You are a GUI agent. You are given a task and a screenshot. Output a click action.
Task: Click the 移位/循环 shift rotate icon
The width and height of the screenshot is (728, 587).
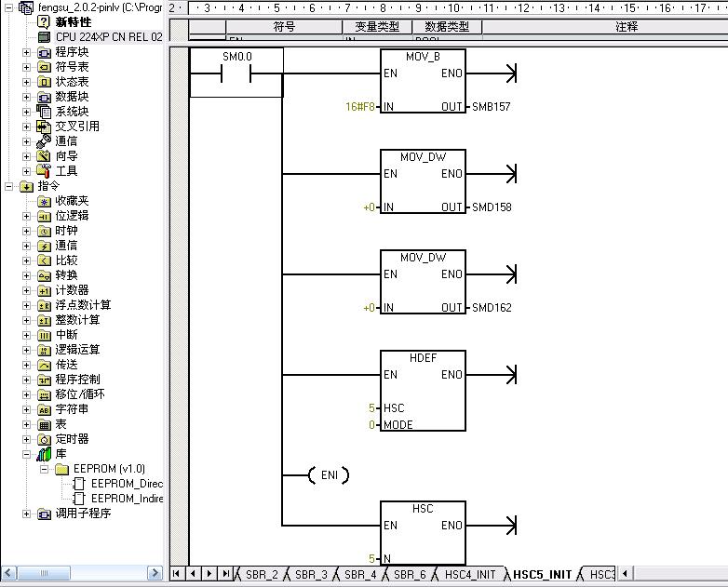(44, 394)
